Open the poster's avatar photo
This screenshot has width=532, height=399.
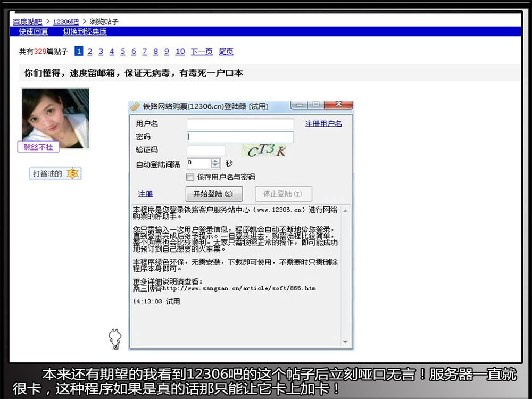coord(56,119)
